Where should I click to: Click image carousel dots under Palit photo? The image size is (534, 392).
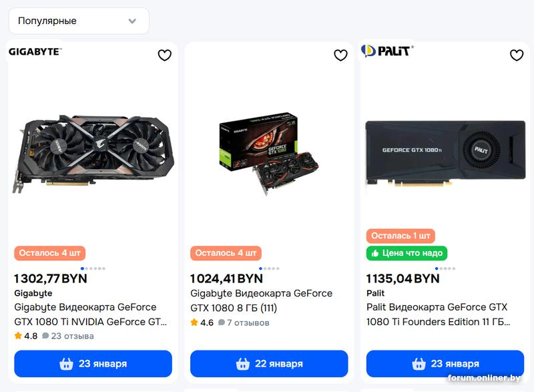click(445, 268)
